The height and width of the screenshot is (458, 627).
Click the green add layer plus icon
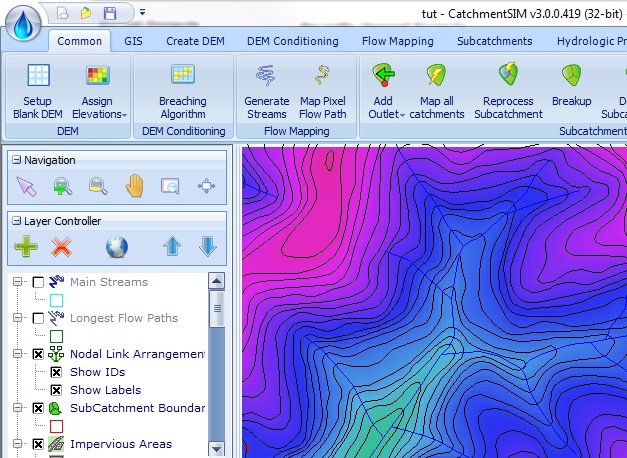pyautogui.click(x=26, y=246)
